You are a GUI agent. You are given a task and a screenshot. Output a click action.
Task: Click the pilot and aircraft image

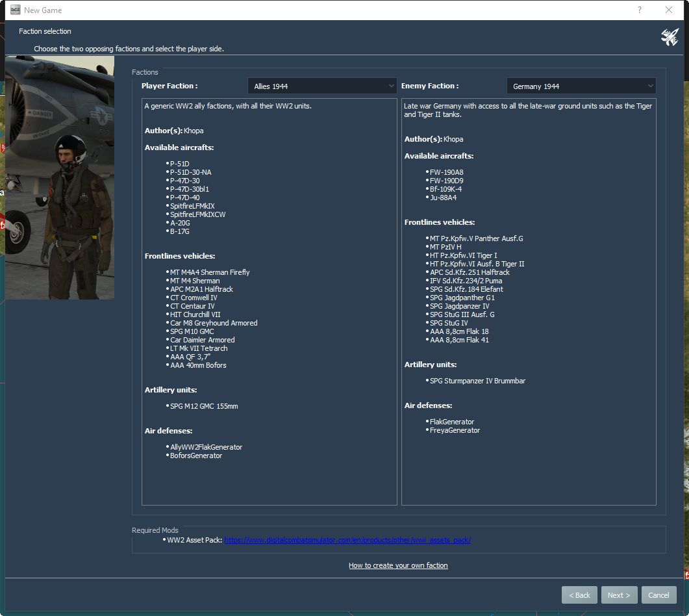[x=60, y=177]
